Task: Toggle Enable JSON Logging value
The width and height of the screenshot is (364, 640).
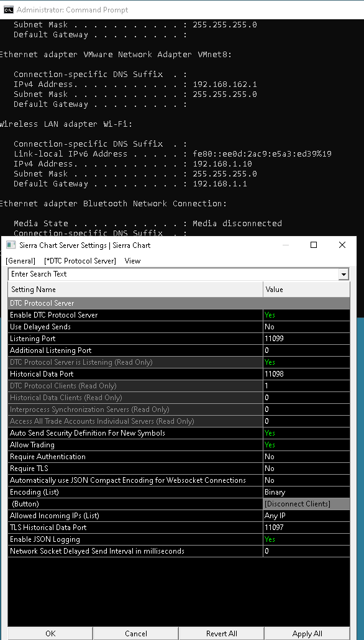Action: [x=306, y=539]
